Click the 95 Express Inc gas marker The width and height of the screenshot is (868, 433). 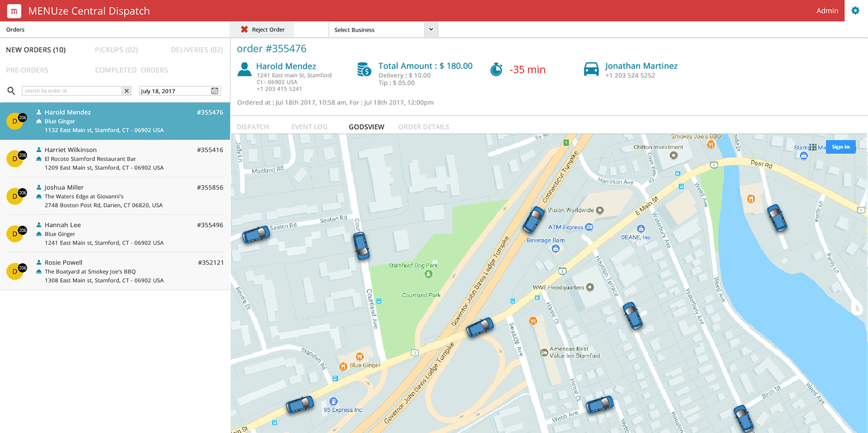[x=334, y=402]
